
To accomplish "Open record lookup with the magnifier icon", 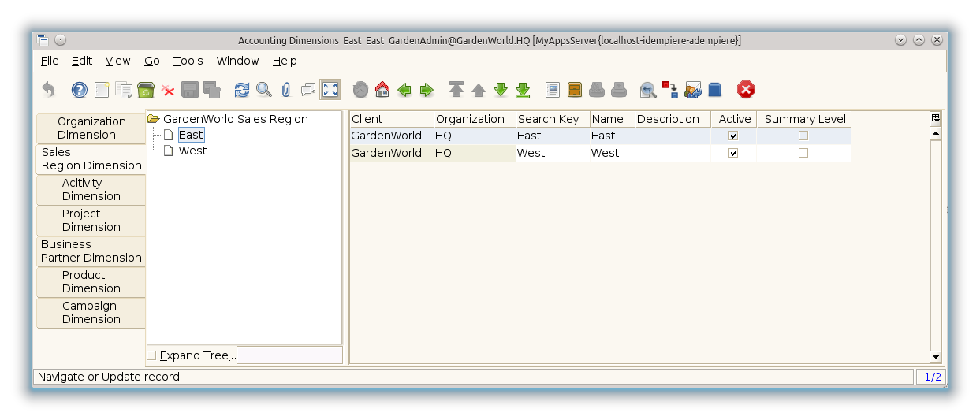I will [x=263, y=90].
